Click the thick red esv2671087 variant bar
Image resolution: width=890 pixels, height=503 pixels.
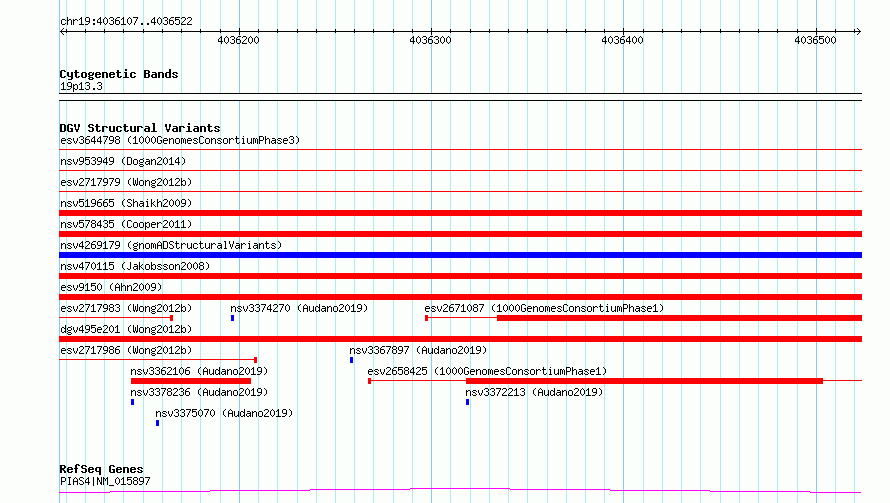pos(679,318)
